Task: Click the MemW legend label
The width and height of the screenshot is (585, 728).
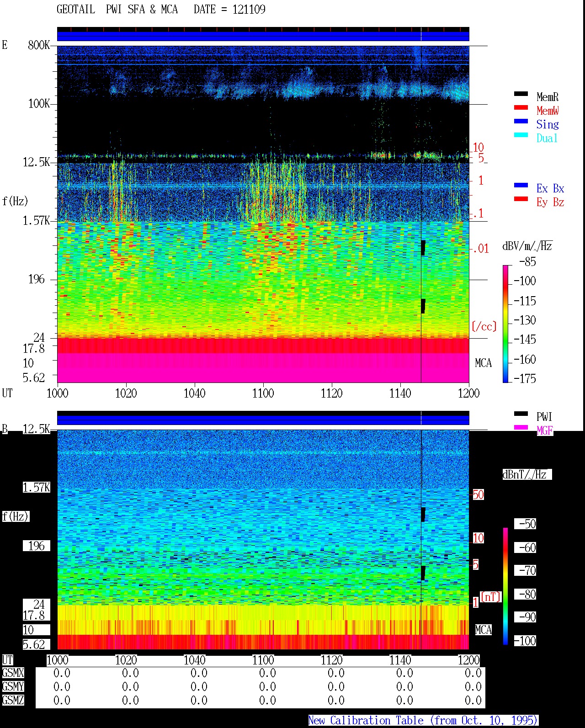Action: (548, 111)
